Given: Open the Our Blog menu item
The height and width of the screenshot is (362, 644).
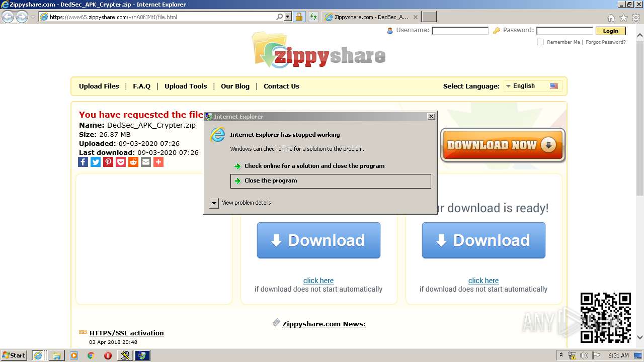Looking at the screenshot, I should 235,86.
